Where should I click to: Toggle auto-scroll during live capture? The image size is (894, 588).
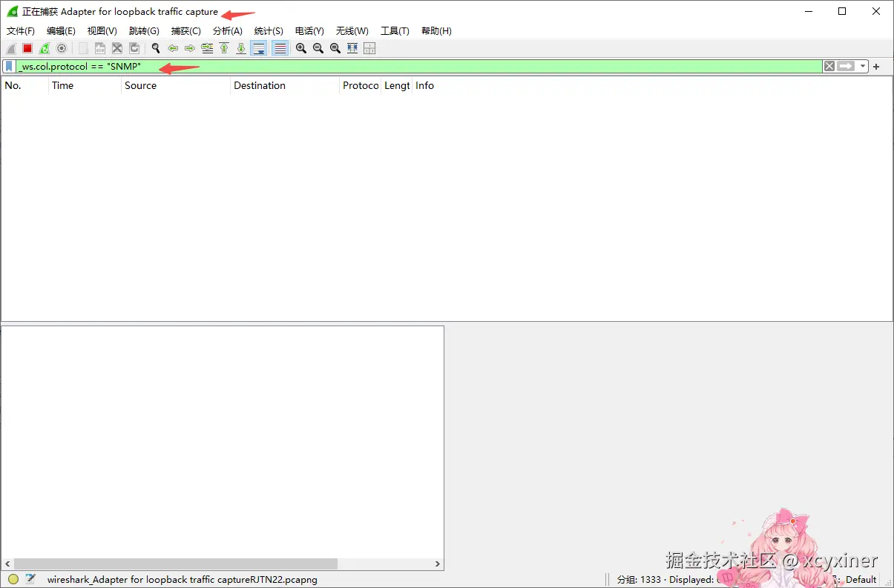tap(259, 48)
